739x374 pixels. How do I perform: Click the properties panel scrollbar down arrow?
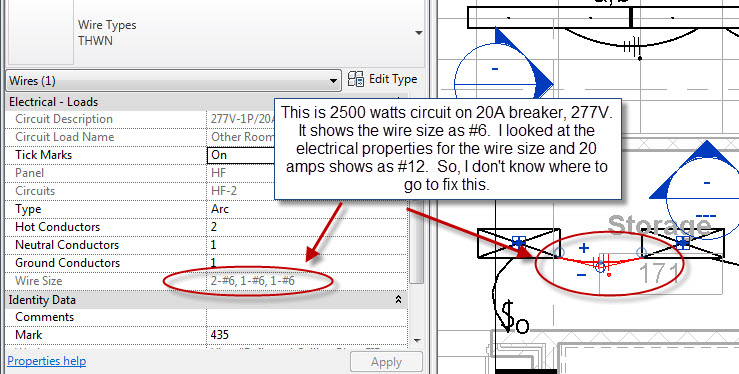pyautogui.click(x=417, y=341)
